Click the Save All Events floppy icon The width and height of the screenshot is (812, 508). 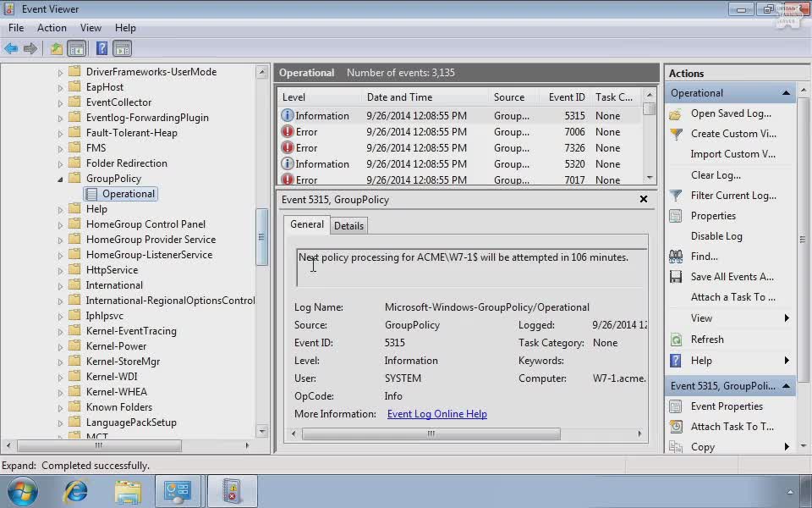(x=676, y=277)
